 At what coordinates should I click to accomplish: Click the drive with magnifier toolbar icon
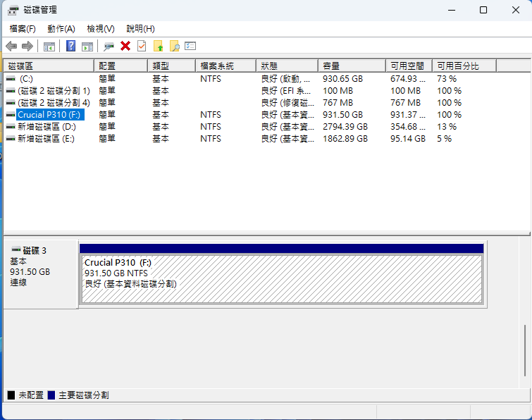pos(109,47)
